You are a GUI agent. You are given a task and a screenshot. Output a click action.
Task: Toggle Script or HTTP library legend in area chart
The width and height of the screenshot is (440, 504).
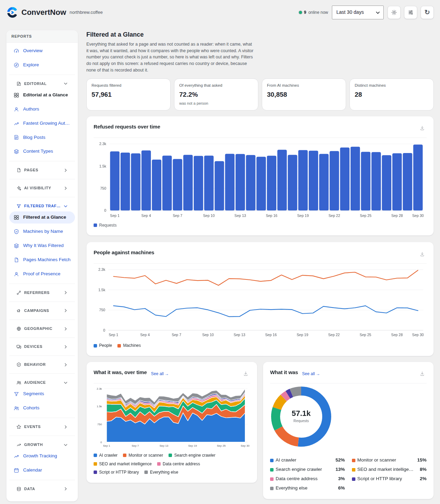pyautogui.click(x=116, y=472)
